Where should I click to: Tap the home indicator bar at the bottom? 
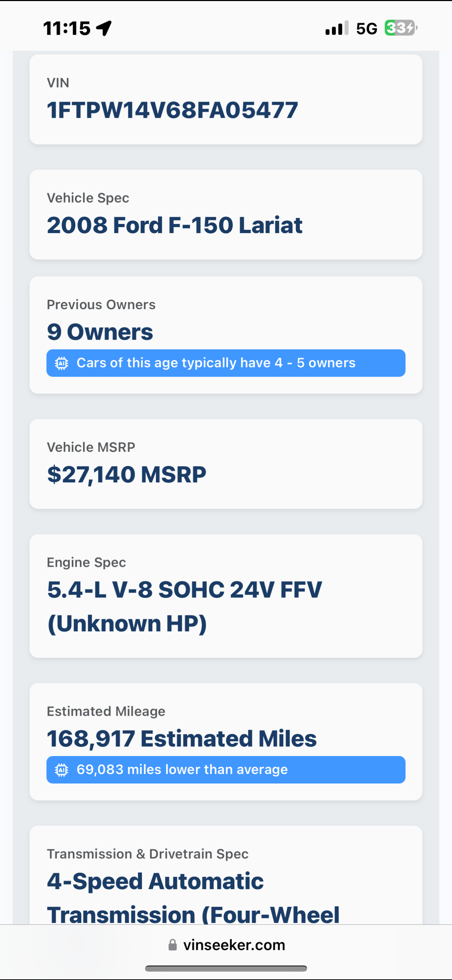pos(226,968)
